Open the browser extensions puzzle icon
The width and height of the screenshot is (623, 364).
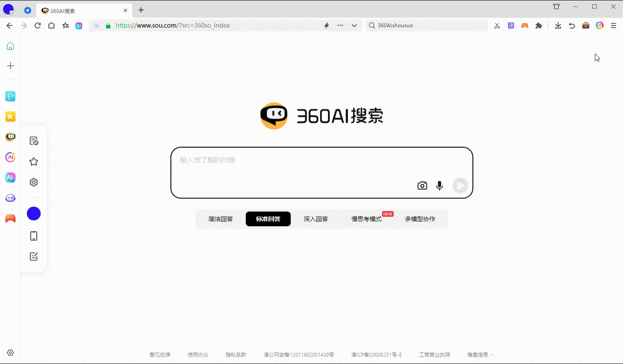coord(539,26)
